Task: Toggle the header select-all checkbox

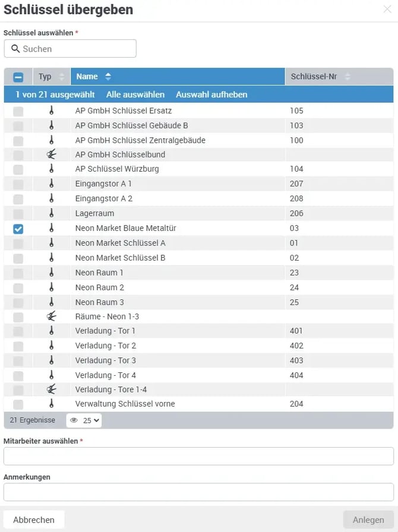Action: pos(18,77)
